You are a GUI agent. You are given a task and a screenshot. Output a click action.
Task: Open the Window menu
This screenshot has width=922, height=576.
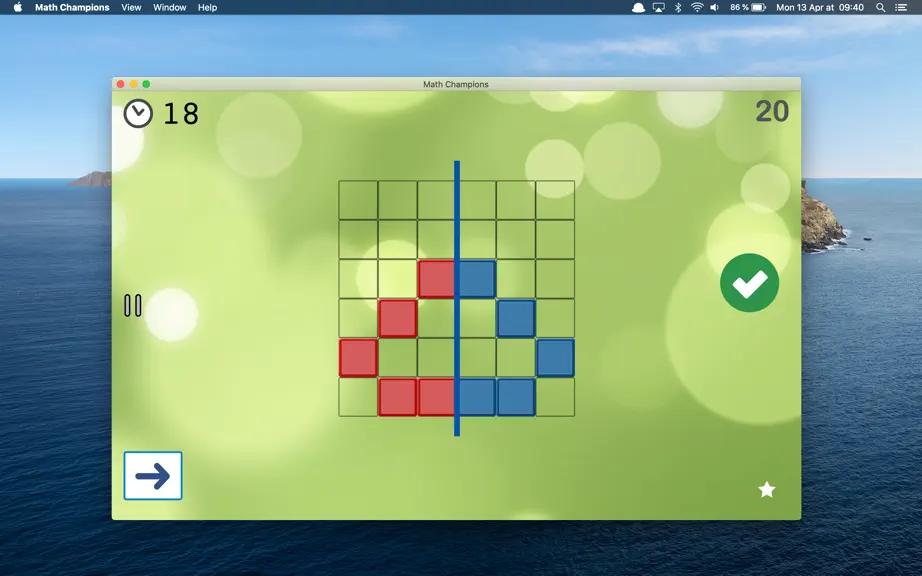169,8
